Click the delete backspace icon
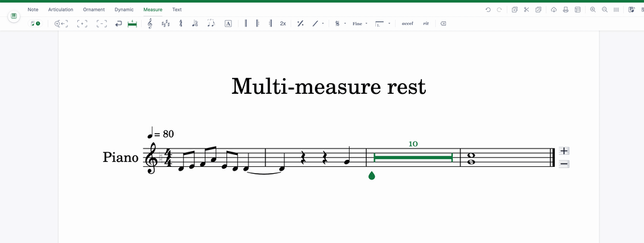644x243 pixels. pyautogui.click(x=443, y=24)
